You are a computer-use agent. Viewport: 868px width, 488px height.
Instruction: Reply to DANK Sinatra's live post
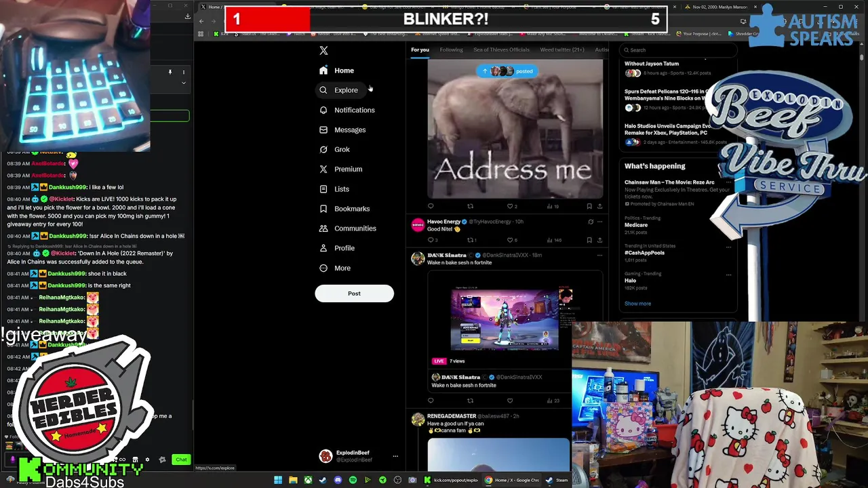pos(431,401)
